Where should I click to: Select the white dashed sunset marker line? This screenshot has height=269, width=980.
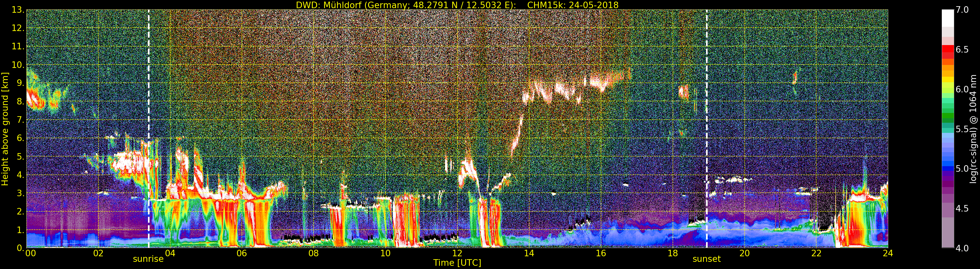point(706,129)
